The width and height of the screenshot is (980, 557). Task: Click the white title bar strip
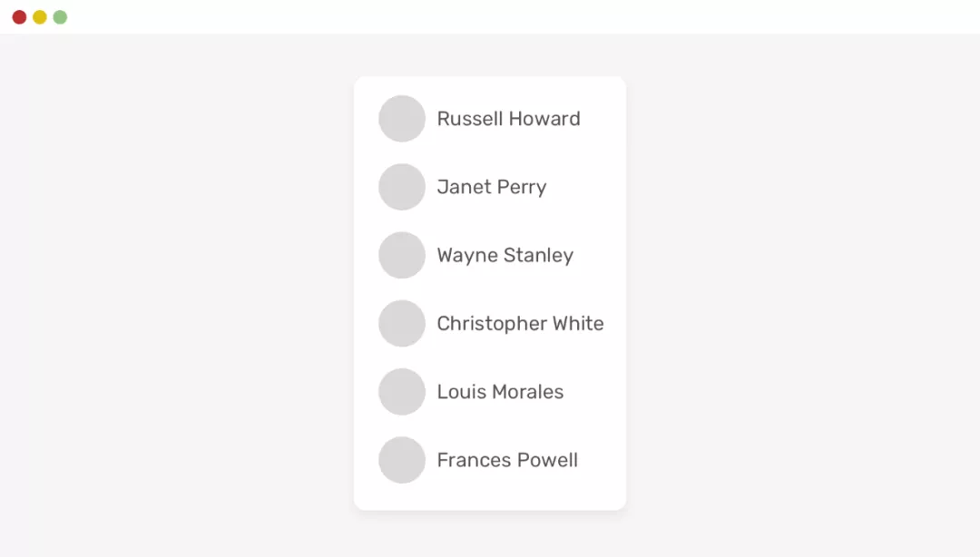[x=490, y=17]
